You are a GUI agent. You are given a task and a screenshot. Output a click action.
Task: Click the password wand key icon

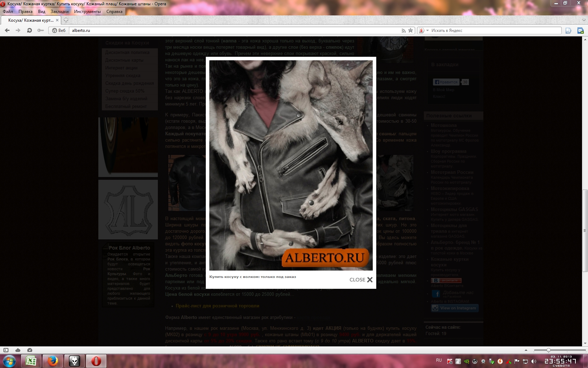click(41, 30)
